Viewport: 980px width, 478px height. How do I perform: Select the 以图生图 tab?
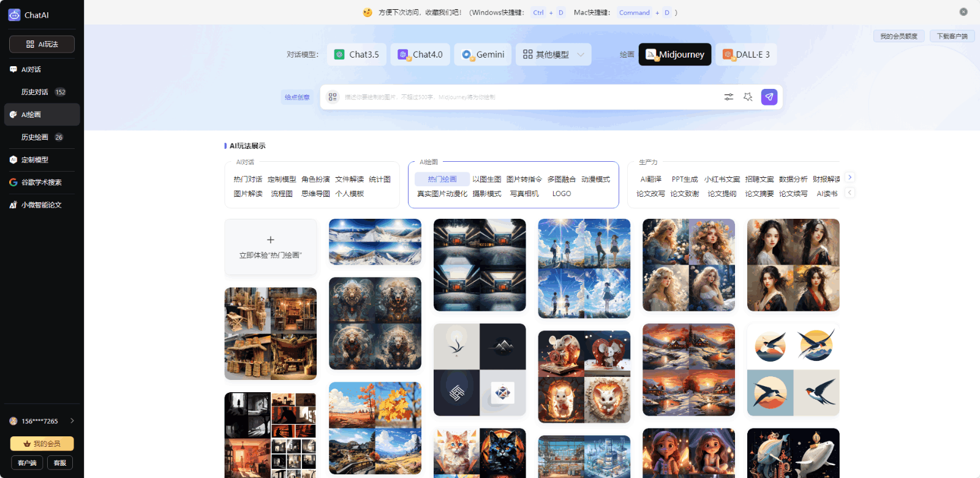pyautogui.click(x=486, y=180)
